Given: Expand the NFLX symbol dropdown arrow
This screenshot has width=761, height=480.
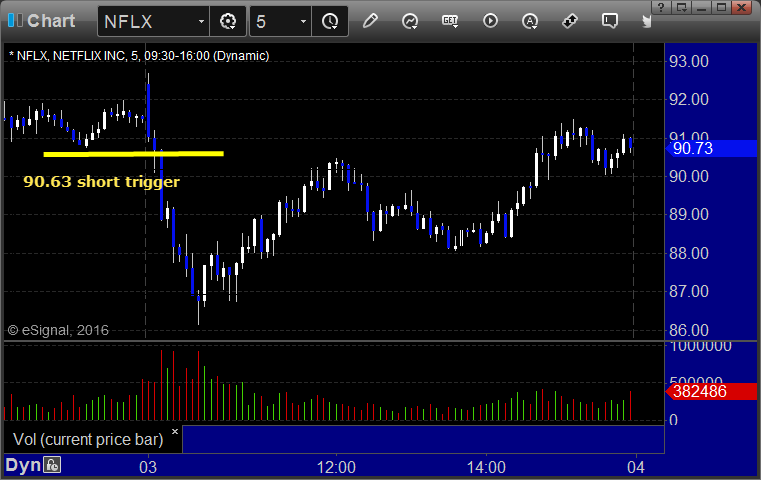Looking at the screenshot, I should point(201,21).
